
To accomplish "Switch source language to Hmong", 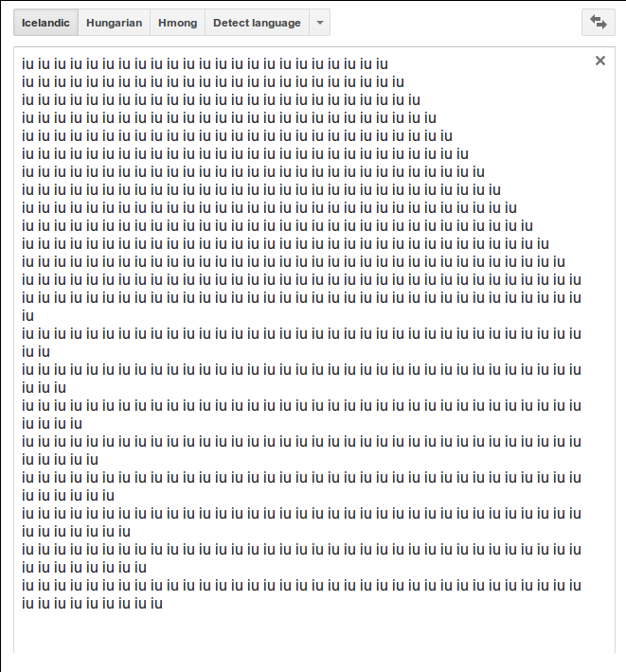I will point(177,23).
